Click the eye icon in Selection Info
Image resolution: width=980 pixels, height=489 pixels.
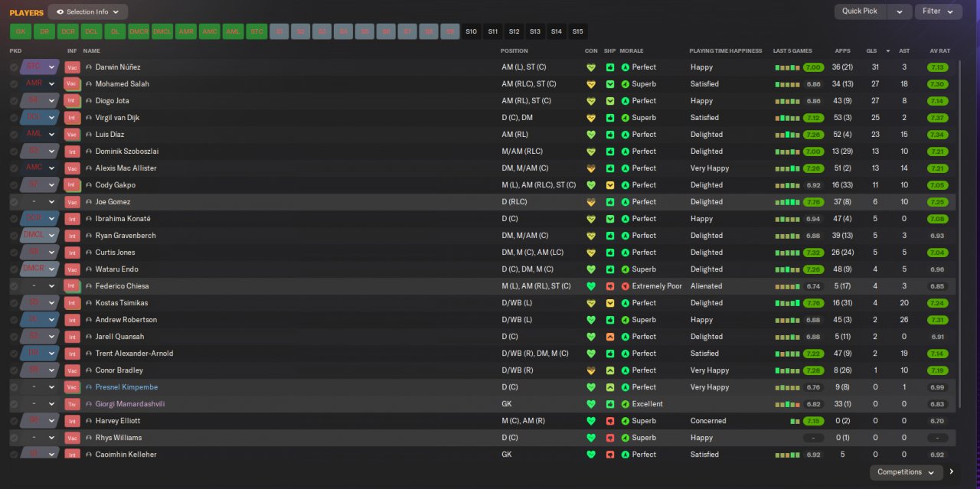coord(60,12)
